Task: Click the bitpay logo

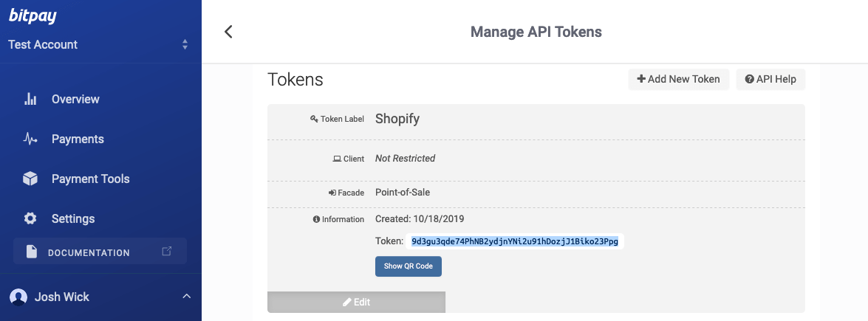Action: click(x=33, y=16)
